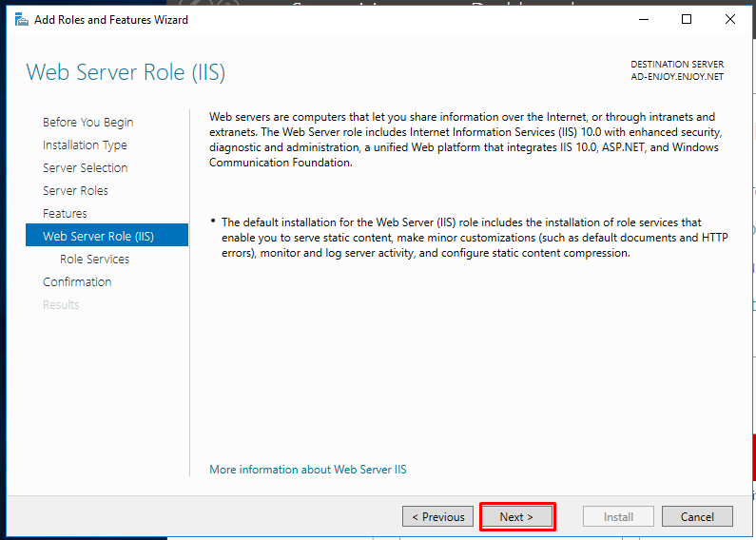Maximize the wizard window

click(x=687, y=19)
